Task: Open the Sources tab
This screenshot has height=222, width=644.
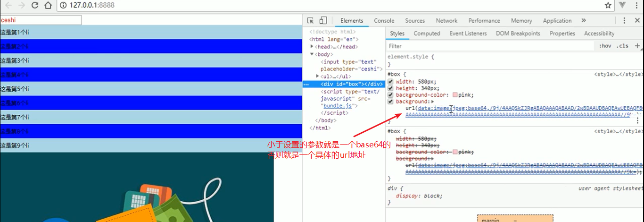Action: [x=415, y=20]
